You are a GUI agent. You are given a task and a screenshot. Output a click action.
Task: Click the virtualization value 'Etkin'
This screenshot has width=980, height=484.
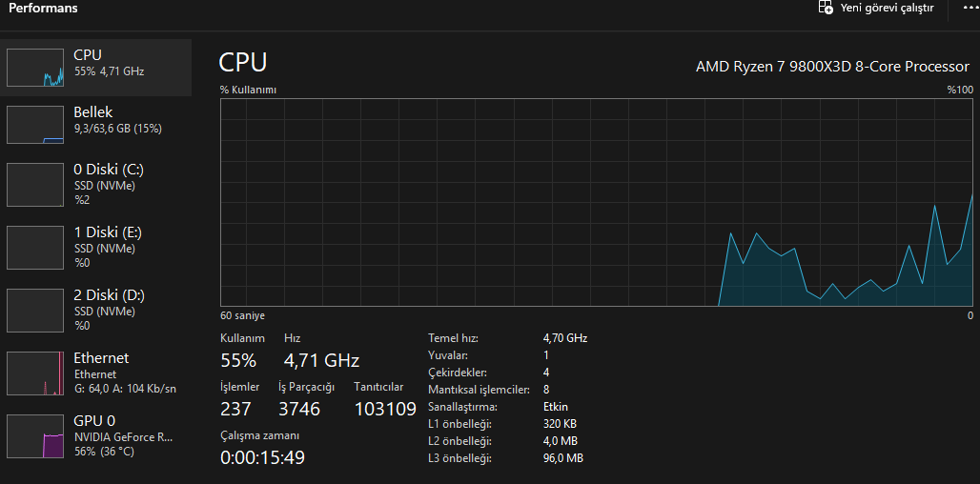(x=556, y=407)
